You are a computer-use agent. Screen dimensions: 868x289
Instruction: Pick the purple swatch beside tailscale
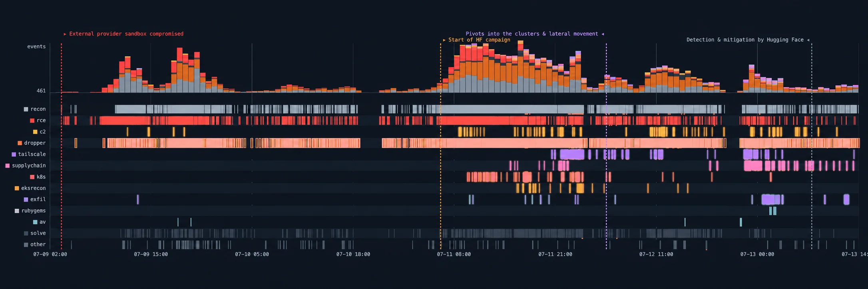click(x=14, y=154)
